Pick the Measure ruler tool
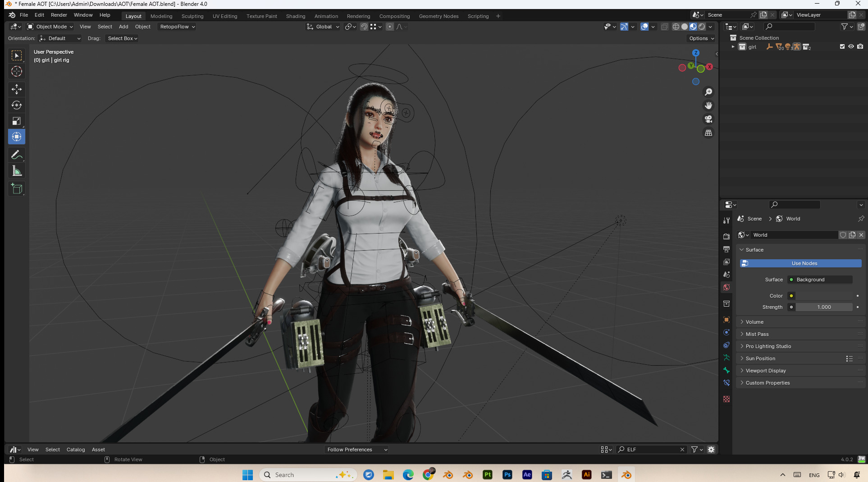The width and height of the screenshot is (868, 482). 17,171
